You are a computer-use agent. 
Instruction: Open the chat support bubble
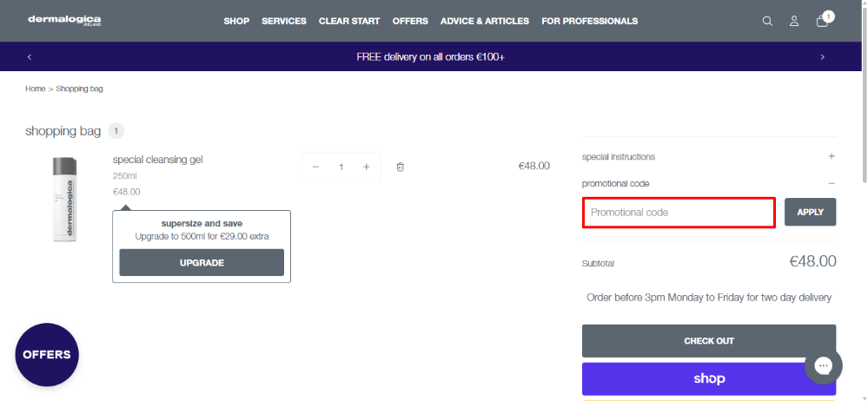click(823, 365)
